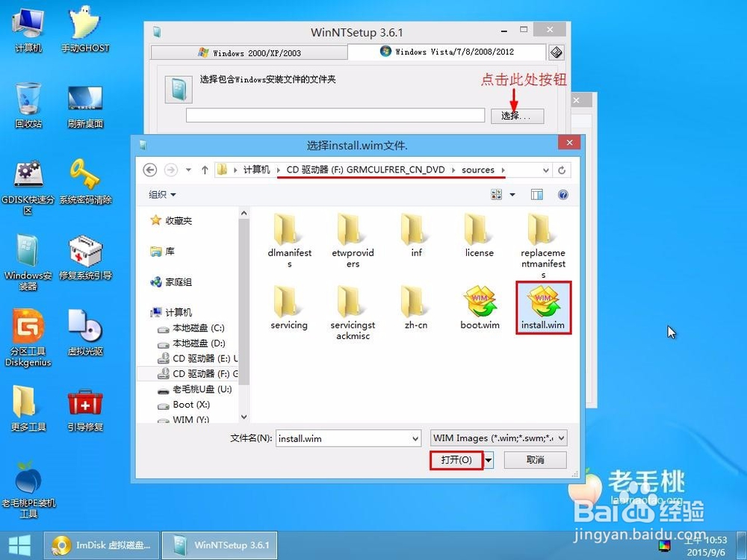Open recent locations dropdown arrow
The height and width of the screenshot is (560, 747).
click(189, 170)
